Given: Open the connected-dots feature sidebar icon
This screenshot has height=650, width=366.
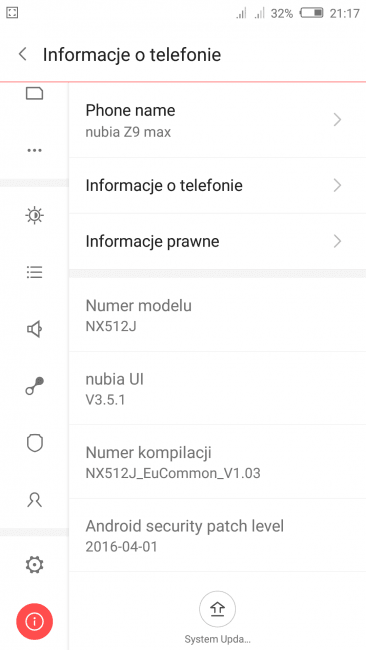Looking at the screenshot, I should [34, 386].
